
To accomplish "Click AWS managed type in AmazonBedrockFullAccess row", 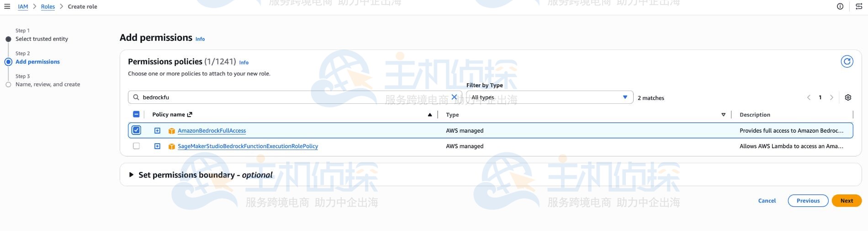I will tap(465, 131).
